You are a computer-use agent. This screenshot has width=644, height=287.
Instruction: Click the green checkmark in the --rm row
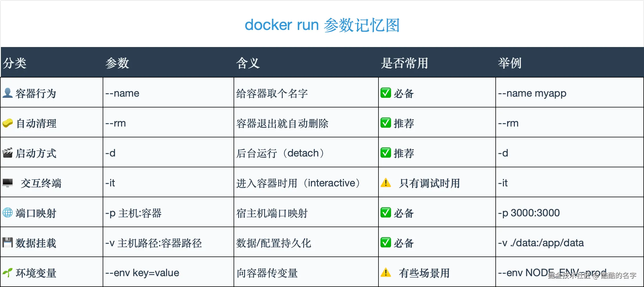(386, 123)
